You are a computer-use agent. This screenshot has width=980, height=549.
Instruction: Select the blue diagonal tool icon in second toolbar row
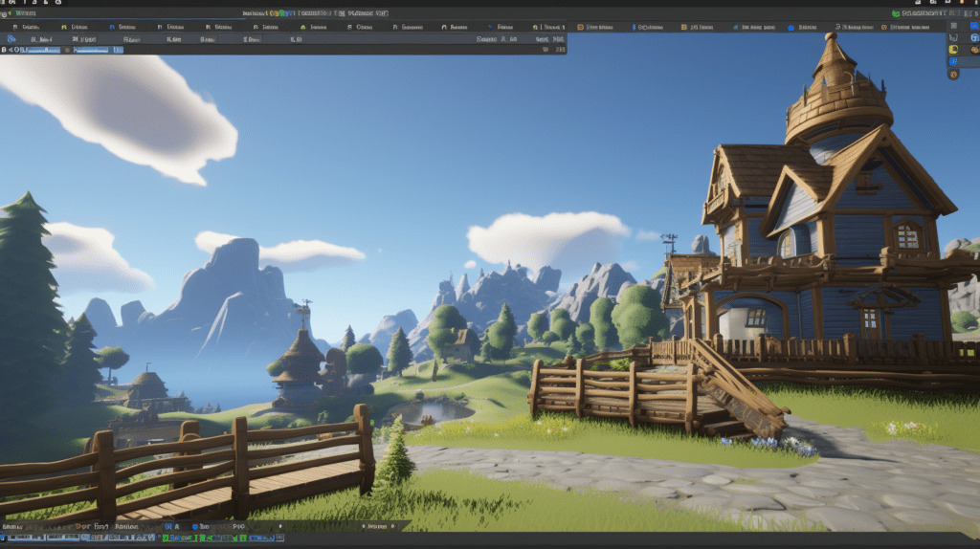[11, 39]
